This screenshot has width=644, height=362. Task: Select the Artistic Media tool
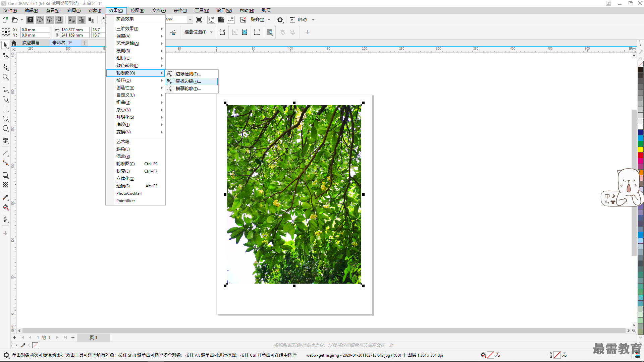pos(5,99)
